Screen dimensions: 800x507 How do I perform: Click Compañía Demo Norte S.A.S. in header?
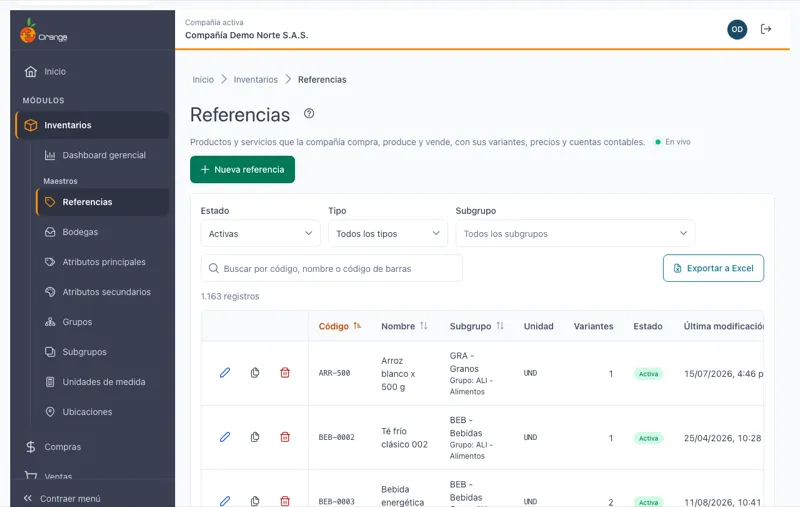[246, 35]
